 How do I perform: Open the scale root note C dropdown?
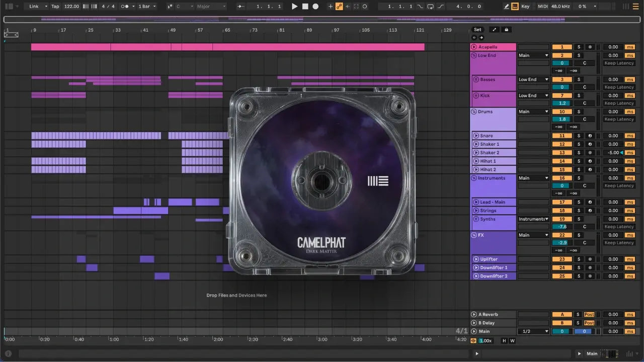click(184, 7)
